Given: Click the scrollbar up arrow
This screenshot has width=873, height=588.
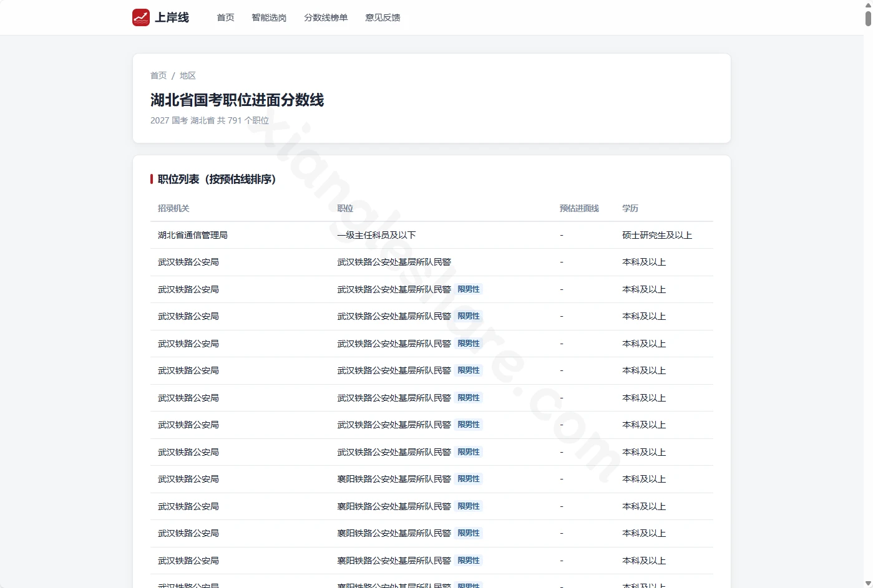Looking at the screenshot, I should pyautogui.click(x=868, y=4).
